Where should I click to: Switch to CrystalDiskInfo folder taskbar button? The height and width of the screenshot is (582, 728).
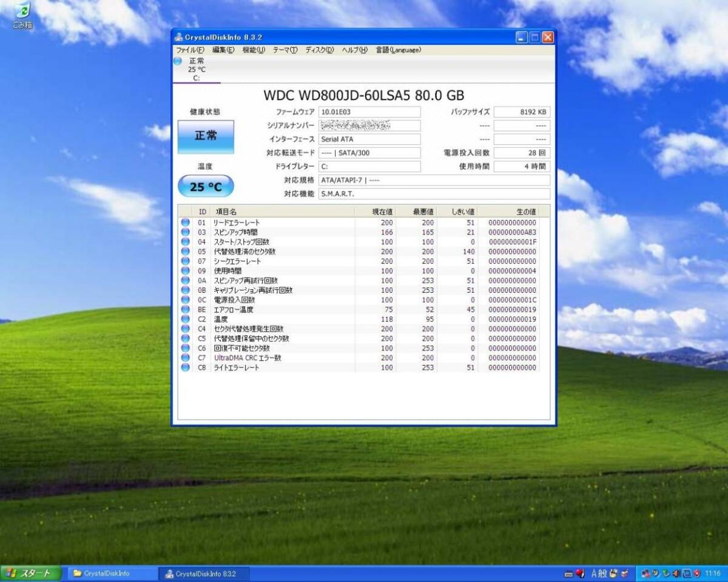pyautogui.click(x=112, y=573)
